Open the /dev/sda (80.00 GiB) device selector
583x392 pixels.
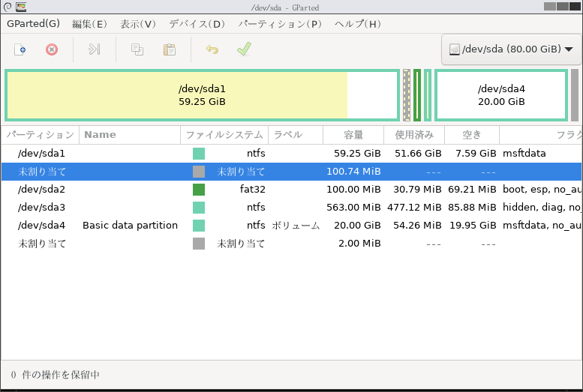(511, 49)
